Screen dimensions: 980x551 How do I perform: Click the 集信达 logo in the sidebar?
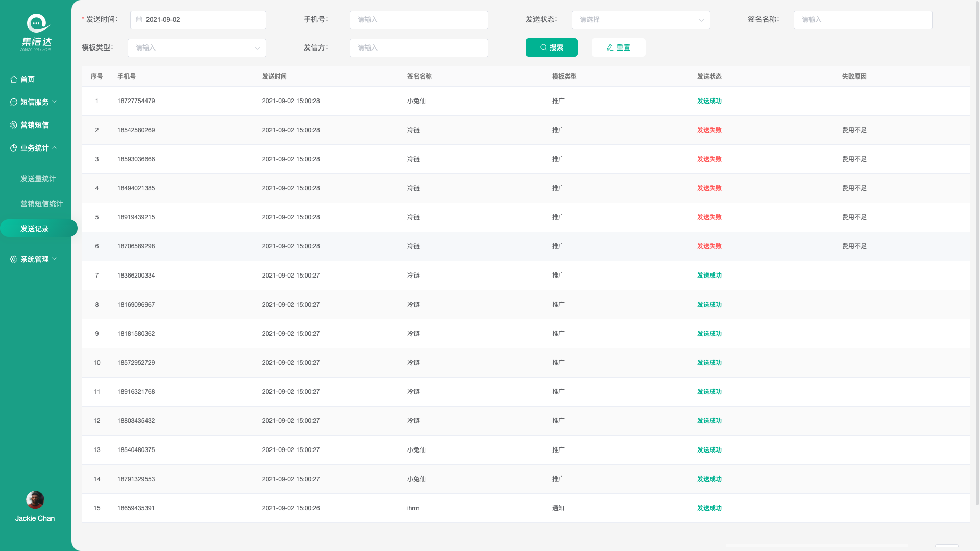coord(36,33)
